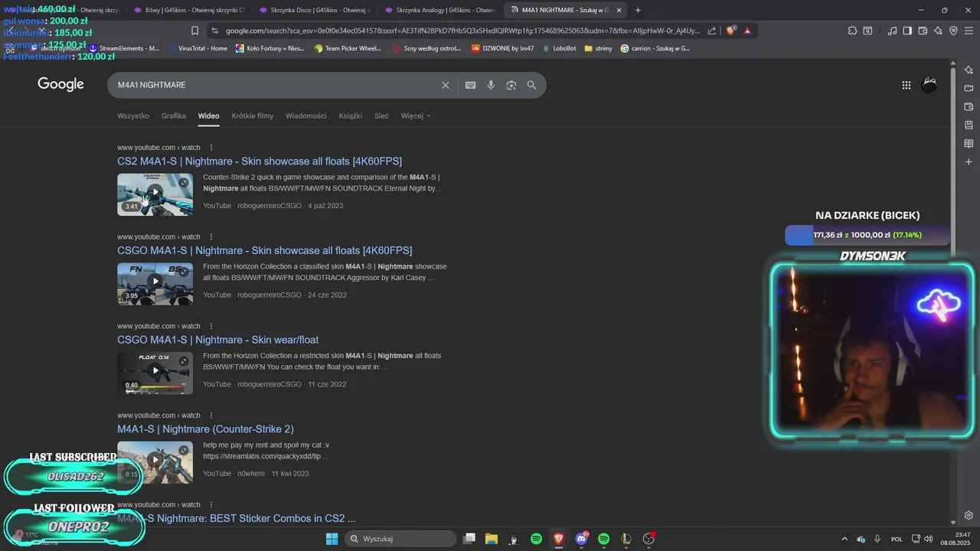
Task: Open options for Skin wear/float result
Action: click(211, 326)
